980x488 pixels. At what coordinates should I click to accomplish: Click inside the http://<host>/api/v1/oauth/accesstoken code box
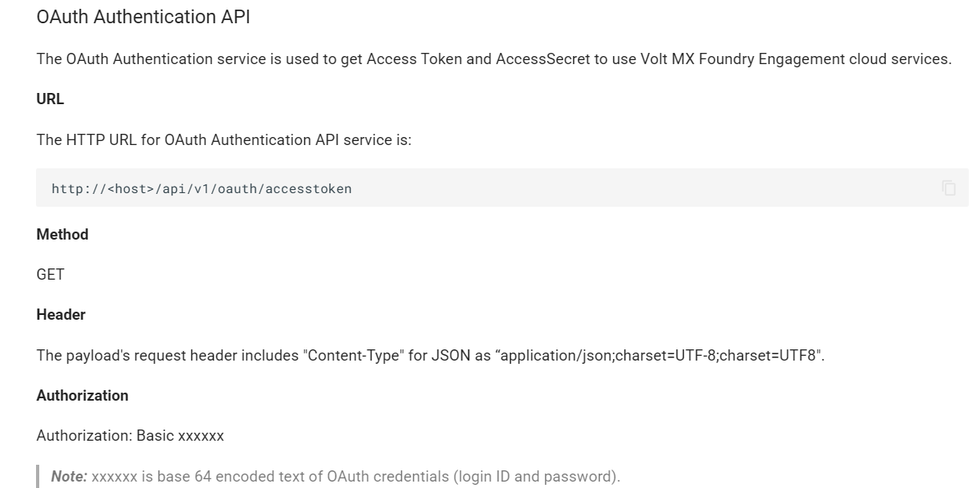pyautogui.click(x=502, y=188)
